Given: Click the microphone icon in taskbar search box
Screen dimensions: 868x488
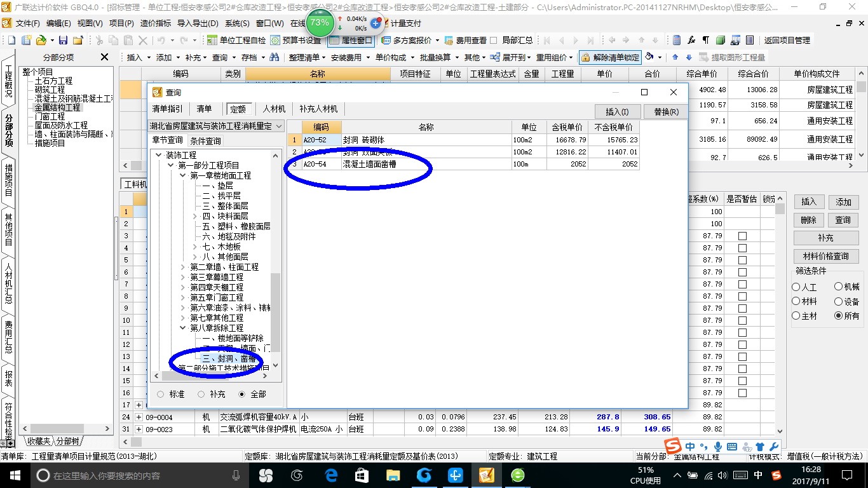Looking at the screenshot, I should (x=236, y=475).
